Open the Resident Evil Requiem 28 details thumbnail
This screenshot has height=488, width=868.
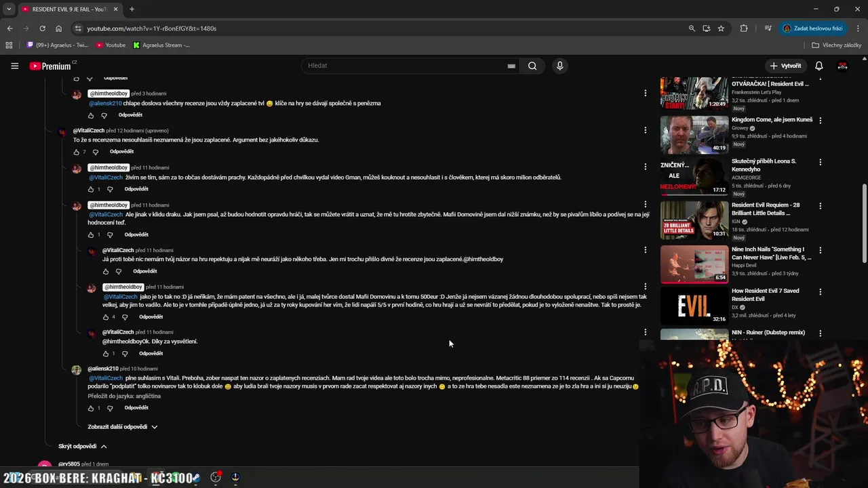694,220
